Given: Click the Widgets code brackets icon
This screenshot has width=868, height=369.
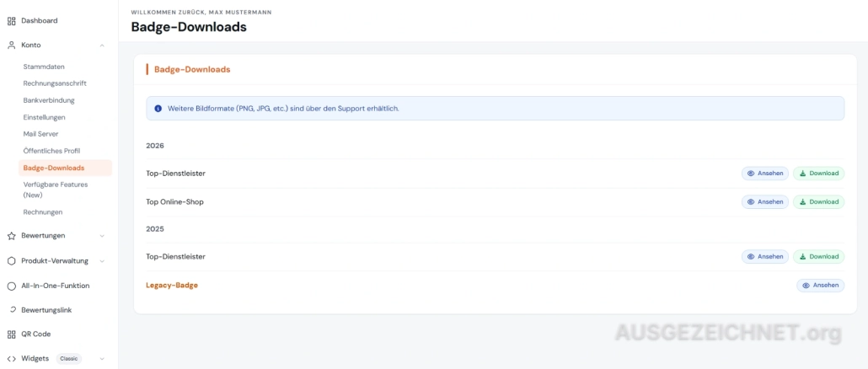Looking at the screenshot, I should pyautogui.click(x=11, y=359).
